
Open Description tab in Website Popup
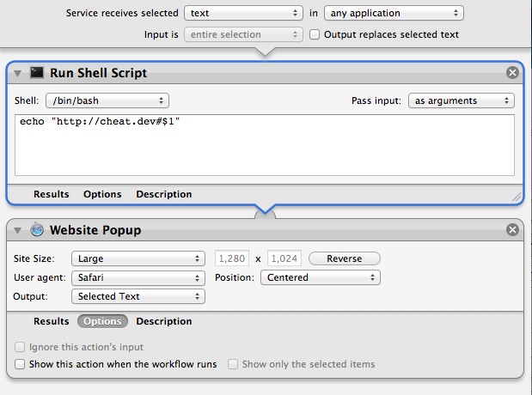[163, 321]
